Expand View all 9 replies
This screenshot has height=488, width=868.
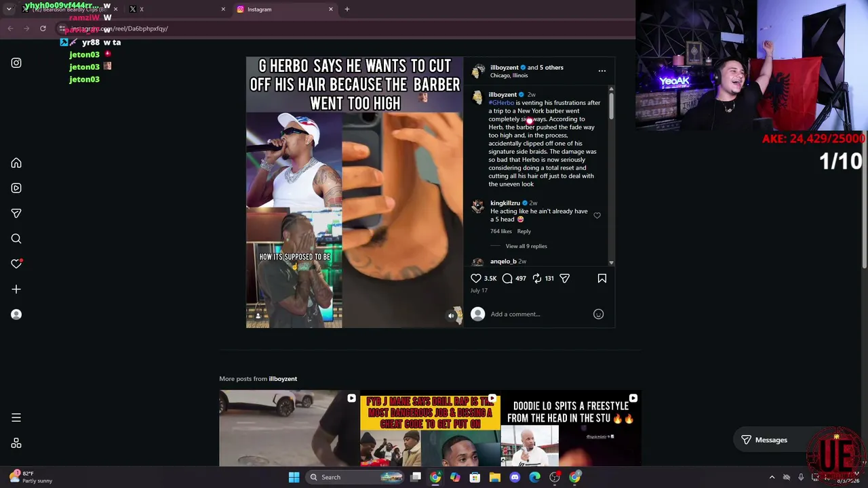coord(526,247)
